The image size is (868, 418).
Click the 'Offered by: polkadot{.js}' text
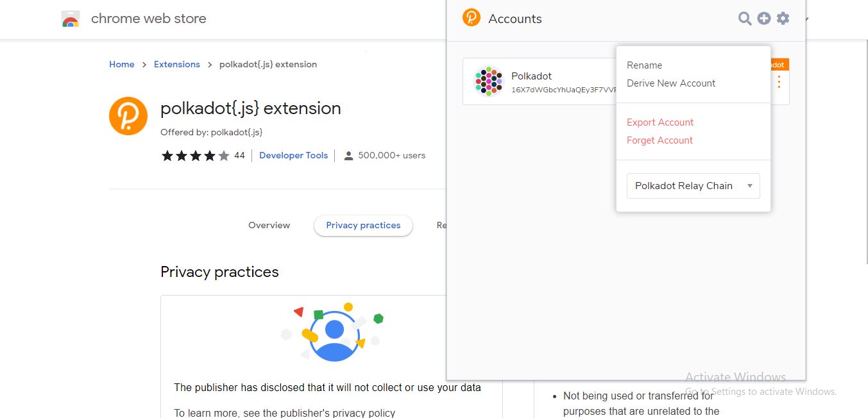tap(211, 133)
